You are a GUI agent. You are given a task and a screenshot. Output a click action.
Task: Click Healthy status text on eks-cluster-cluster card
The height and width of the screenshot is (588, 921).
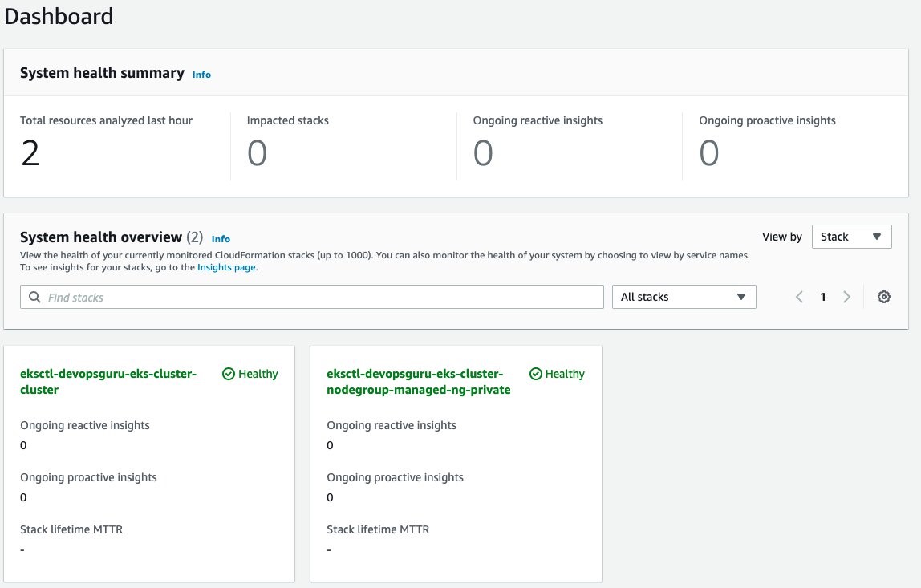(258, 374)
